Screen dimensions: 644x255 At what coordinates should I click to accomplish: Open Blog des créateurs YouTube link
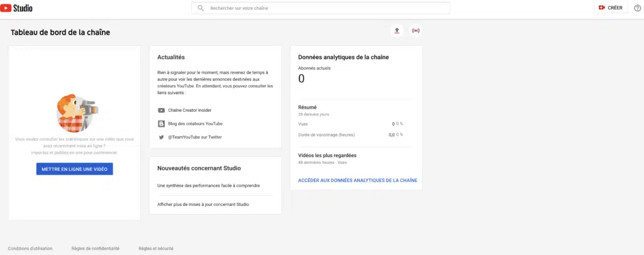[x=196, y=124]
